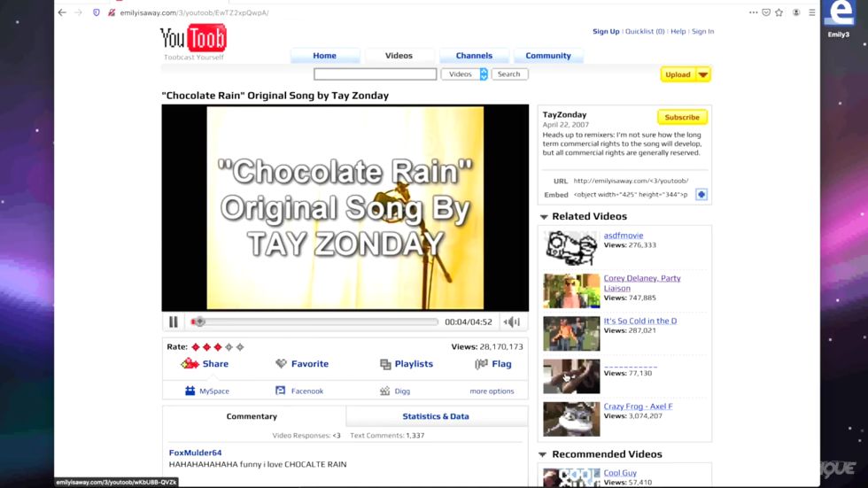Open the Quicklist (0) link
868x488 pixels.
click(x=645, y=32)
